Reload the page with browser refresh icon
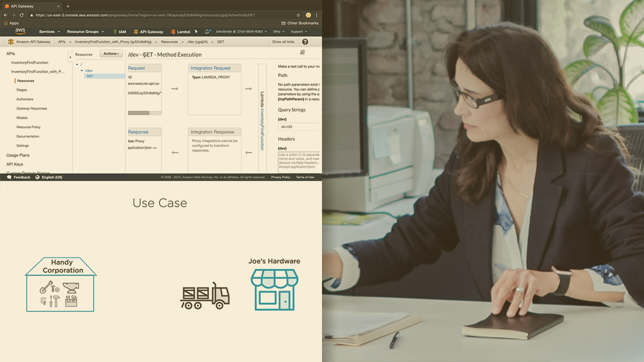This screenshot has width=644, height=362. click(22, 15)
